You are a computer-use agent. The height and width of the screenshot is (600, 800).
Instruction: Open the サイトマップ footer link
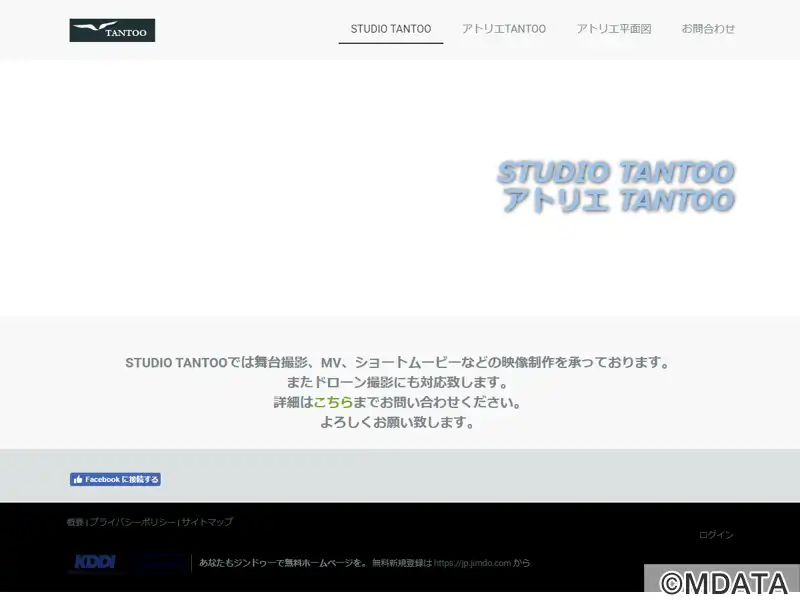(207, 522)
